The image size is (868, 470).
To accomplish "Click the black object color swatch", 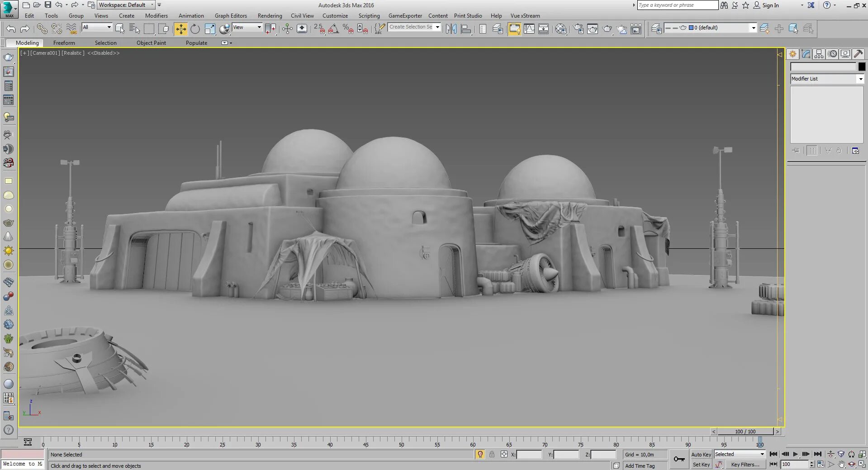I will click(x=862, y=66).
